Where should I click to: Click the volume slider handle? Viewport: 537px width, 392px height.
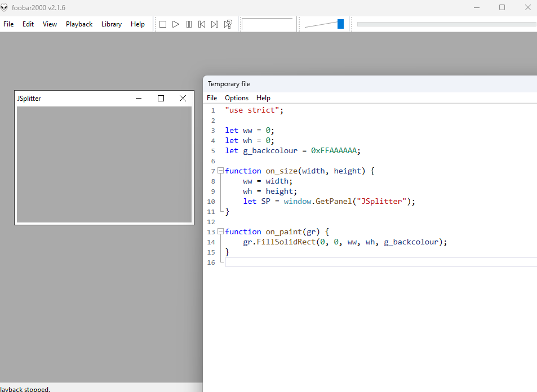(x=340, y=24)
